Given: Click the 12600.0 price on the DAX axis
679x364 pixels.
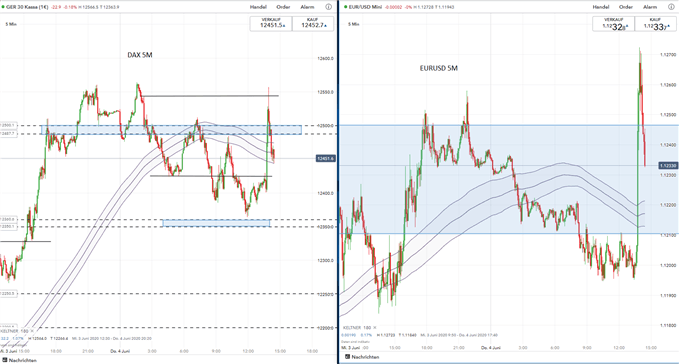Looking at the screenshot, I should [x=326, y=58].
